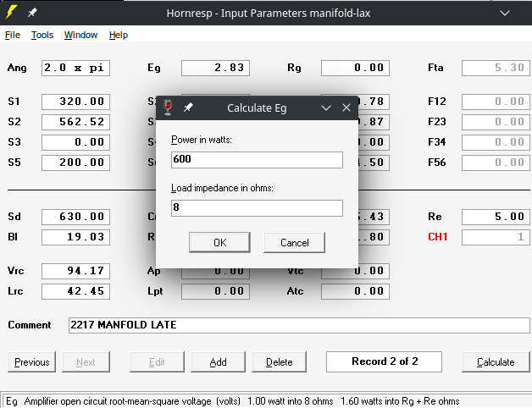Click the Eg field showing 2.83
The height and width of the screenshot is (408, 532).
click(x=215, y=69)
